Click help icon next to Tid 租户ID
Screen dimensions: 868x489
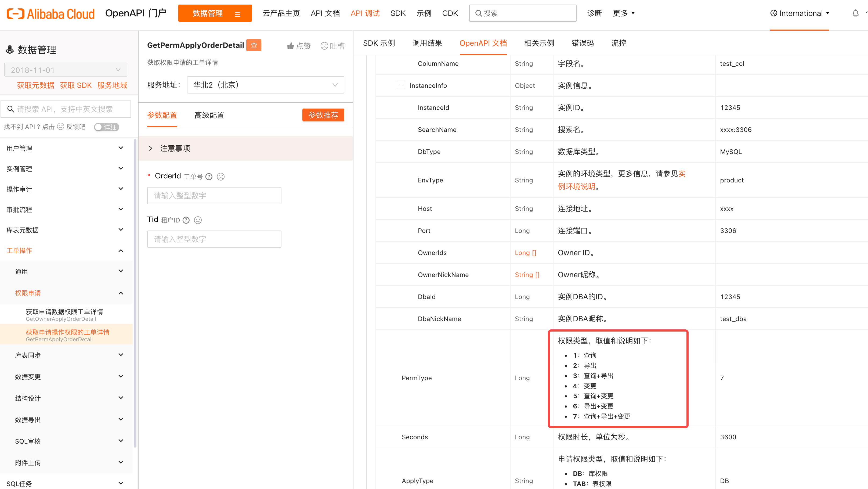pos(186,220)
